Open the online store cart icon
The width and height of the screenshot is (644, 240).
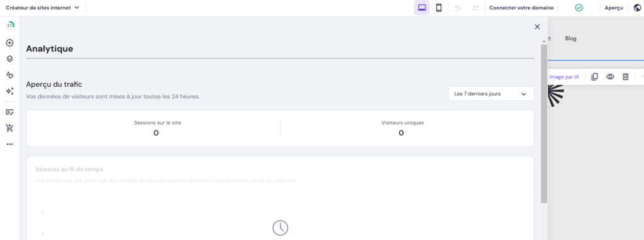(10, 128)
